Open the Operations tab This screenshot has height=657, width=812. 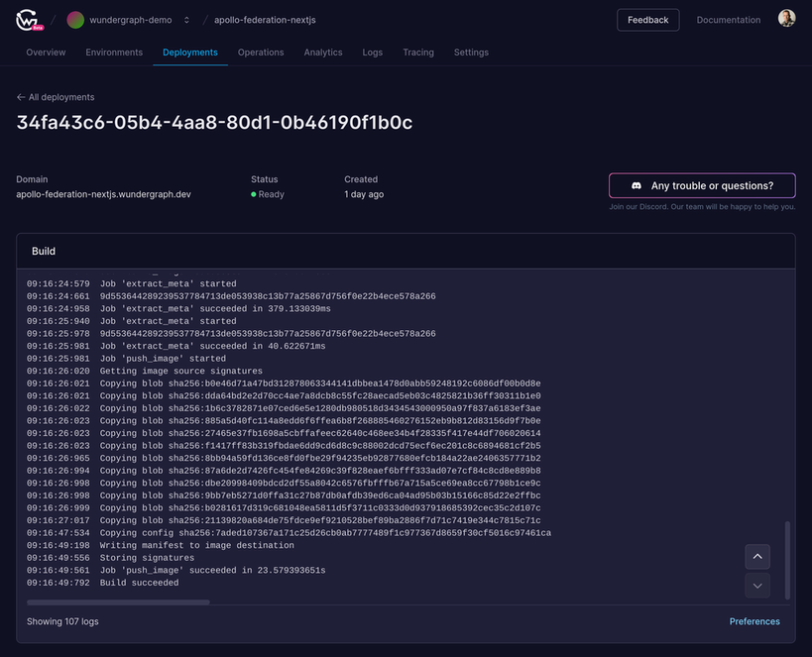(x=261, y=53)
